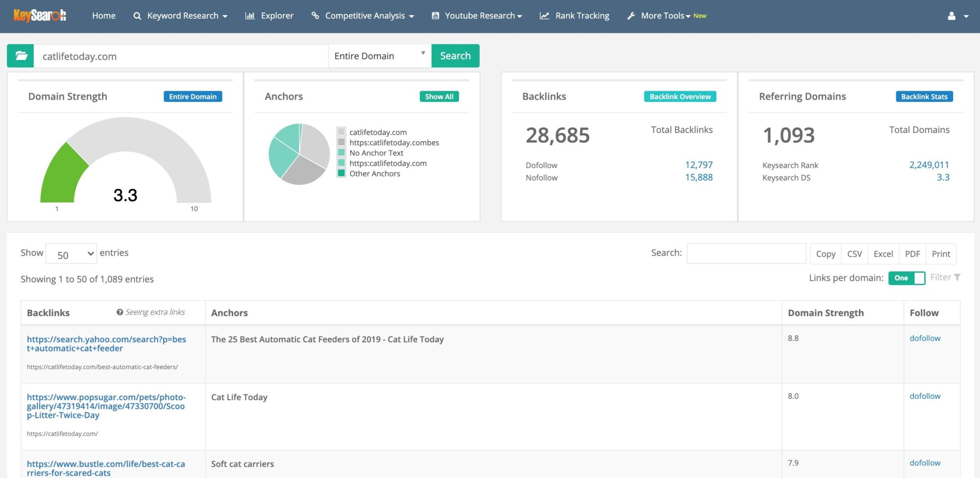Toggle the Links per domain One switch
980x478 pixels.
tap(906, 278)
